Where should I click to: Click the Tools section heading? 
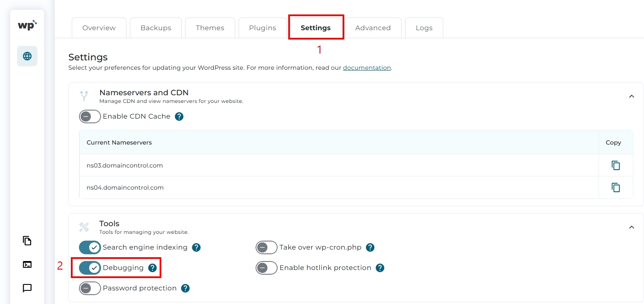[110, 223]
